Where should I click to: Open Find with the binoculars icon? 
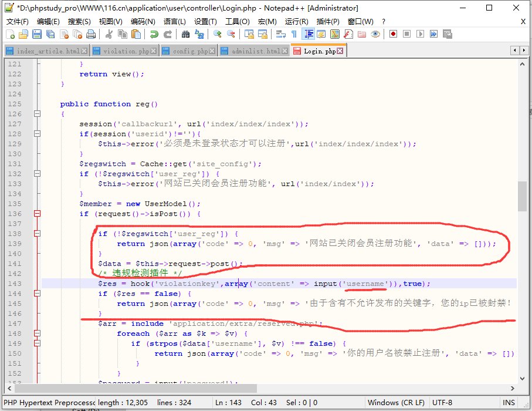tap(185, 34)
